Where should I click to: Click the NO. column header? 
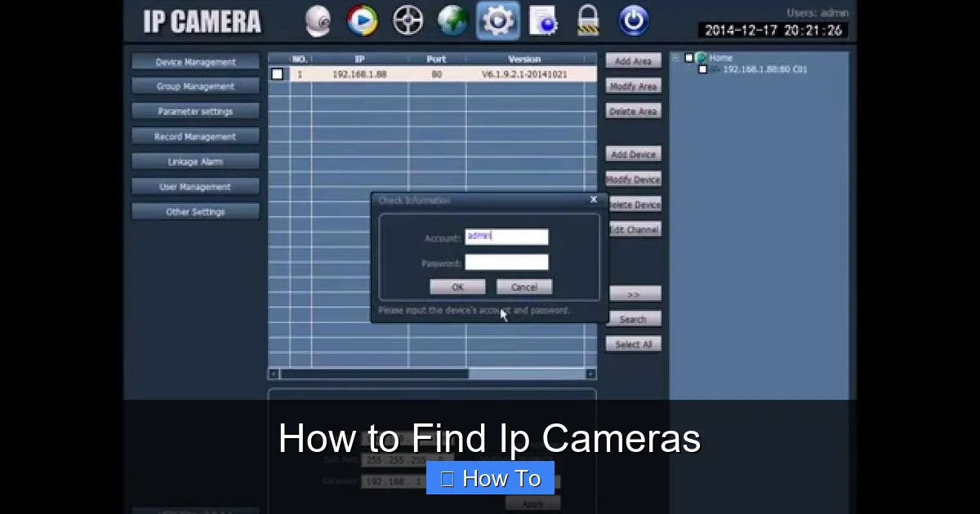300,60
